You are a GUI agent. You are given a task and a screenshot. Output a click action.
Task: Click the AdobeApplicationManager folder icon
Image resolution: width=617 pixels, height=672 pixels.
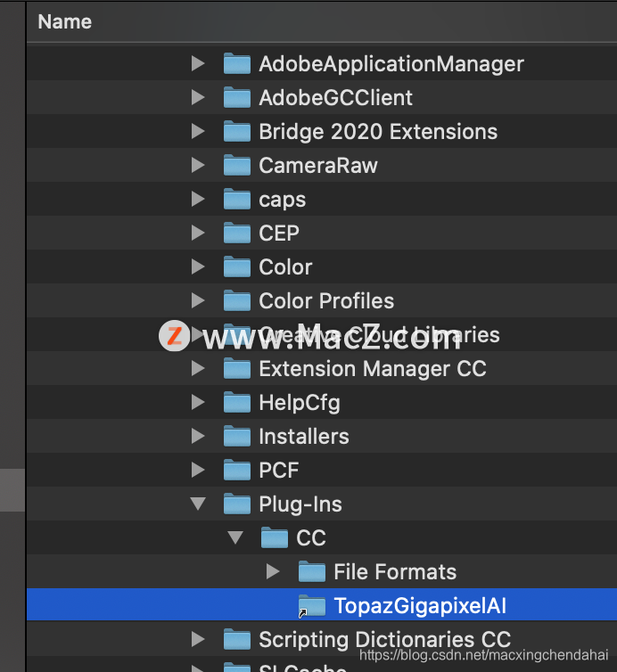coord(237,63)
